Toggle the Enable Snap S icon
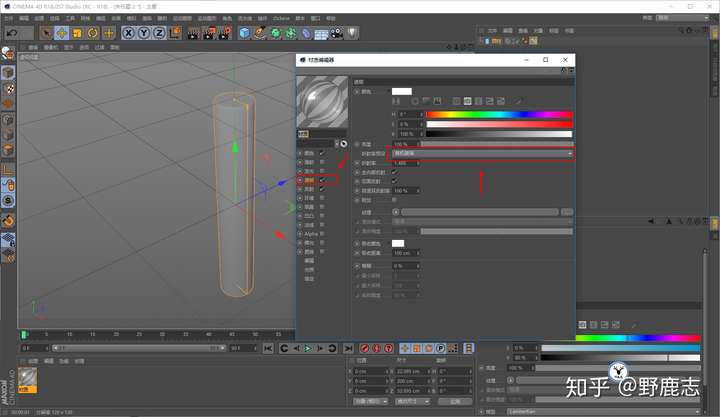 [8, 201]
